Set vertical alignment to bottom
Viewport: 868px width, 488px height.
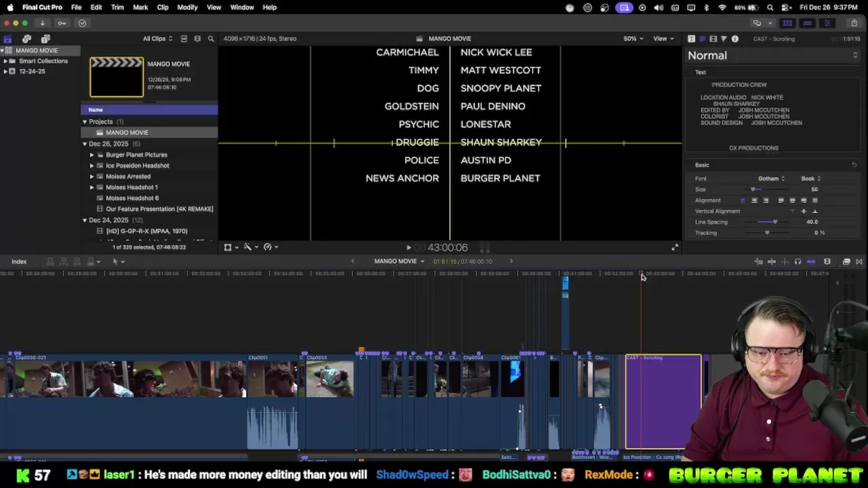[x=815, y=211]
